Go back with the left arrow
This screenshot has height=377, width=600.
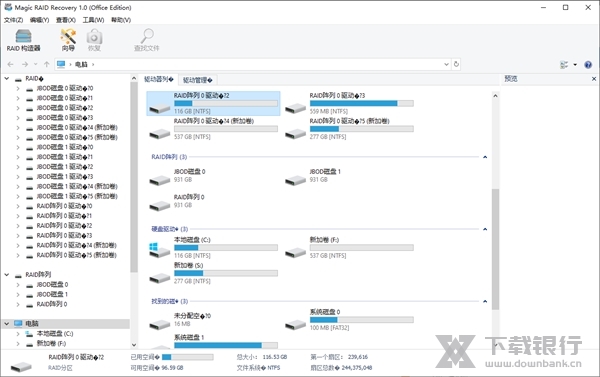coord(10,64)
